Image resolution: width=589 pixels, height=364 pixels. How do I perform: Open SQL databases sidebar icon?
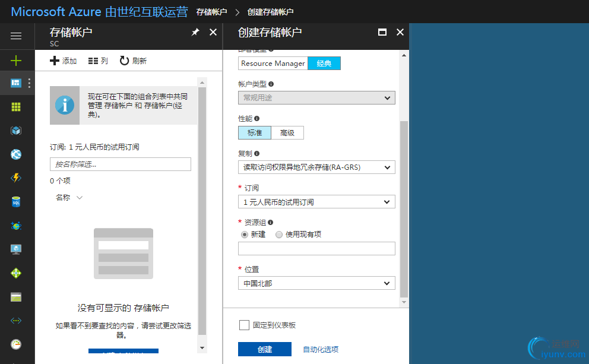coord(16,202)
